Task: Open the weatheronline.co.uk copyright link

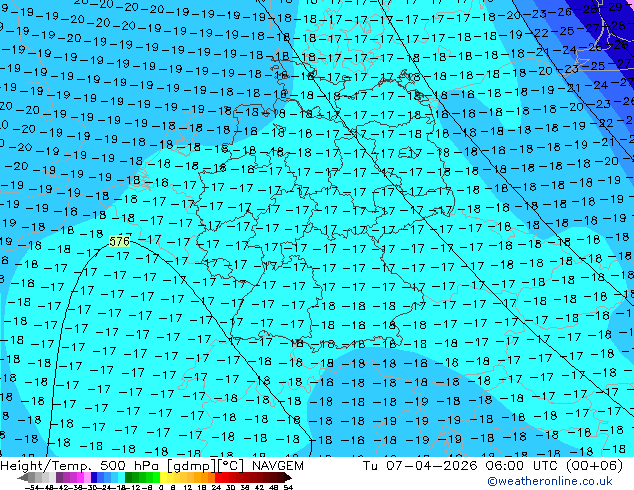Action: pyautogui.click(x=550, y=481)
